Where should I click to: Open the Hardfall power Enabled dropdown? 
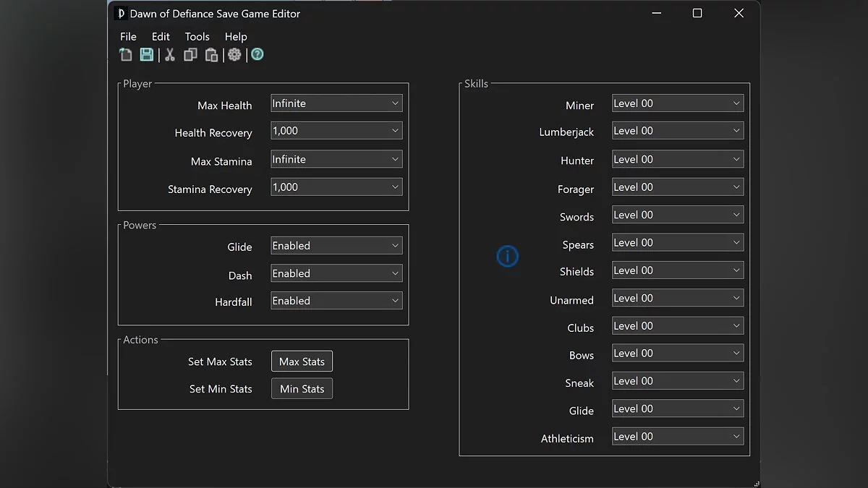pos(336,301)
